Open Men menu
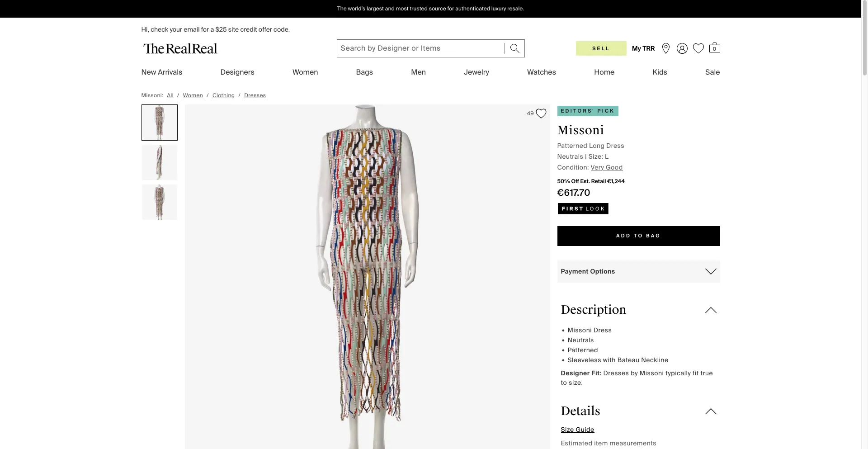 click(418, 72)
